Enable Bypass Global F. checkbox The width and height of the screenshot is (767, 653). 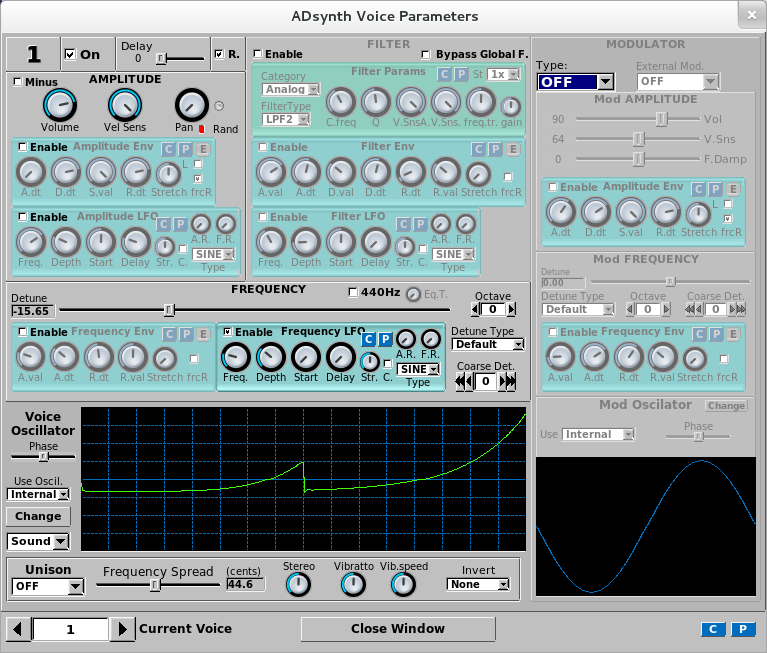pyautogui.click(x=427, y=54)
